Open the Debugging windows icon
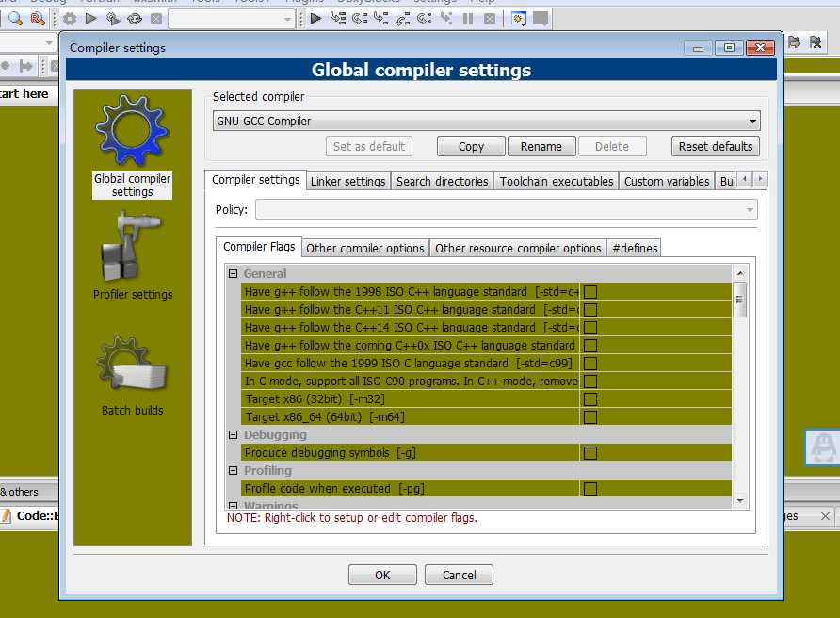Screen dimensions: 840x618 click(x=519, y=19)
